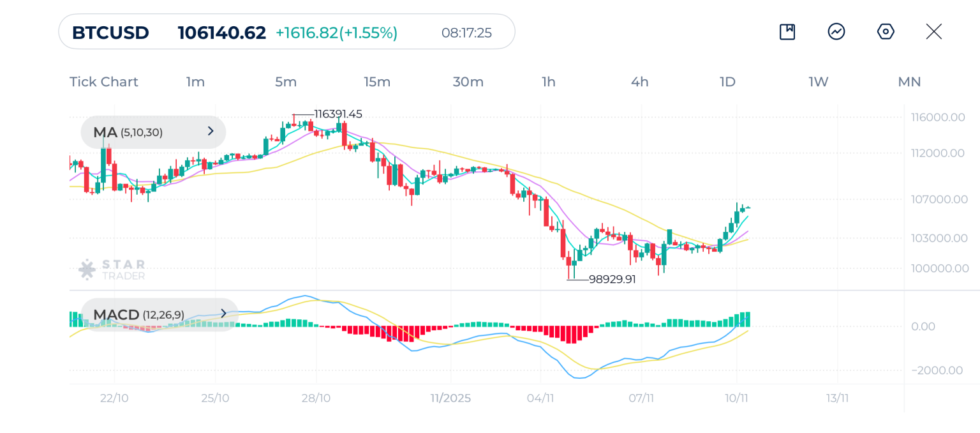Open the BTCUSD symbol selector
Image resolution: width=980 pixels, height=433 pixels.
tap(110, 33)
